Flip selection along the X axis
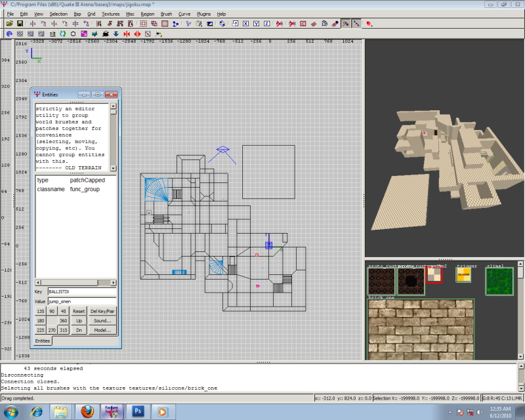 (x=32, y=24)
